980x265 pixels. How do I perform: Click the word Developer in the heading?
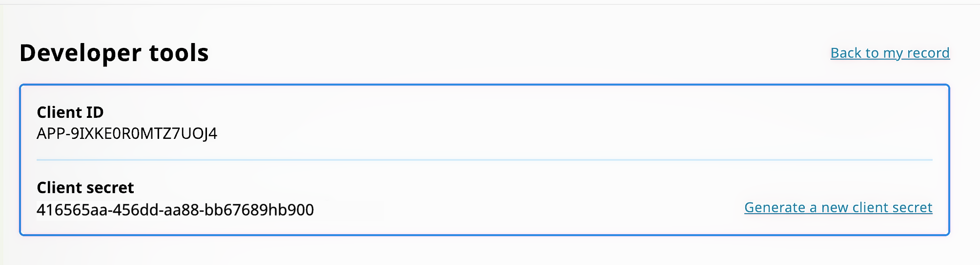coord(80,53)
